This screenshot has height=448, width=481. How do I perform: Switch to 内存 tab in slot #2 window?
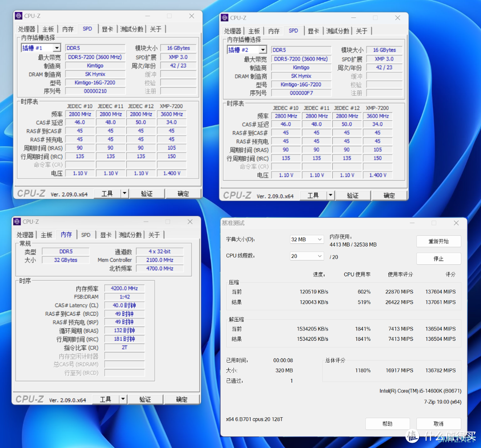point(274,31)
